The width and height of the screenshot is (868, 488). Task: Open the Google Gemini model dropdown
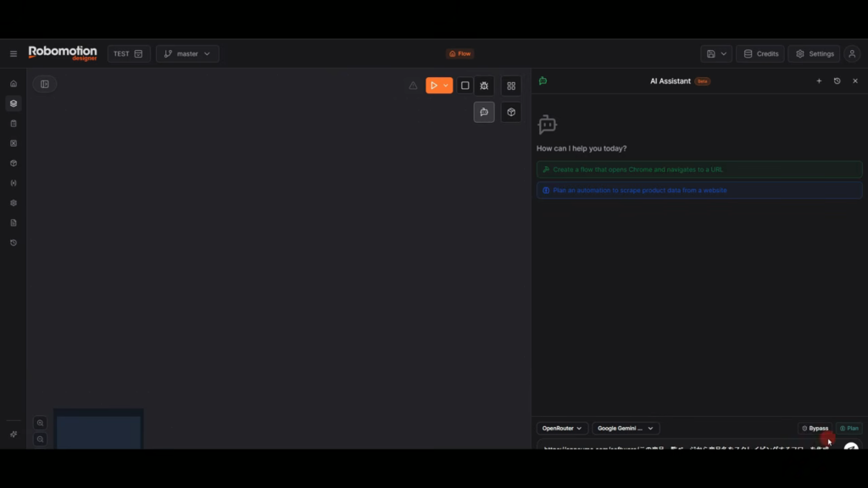625,429
